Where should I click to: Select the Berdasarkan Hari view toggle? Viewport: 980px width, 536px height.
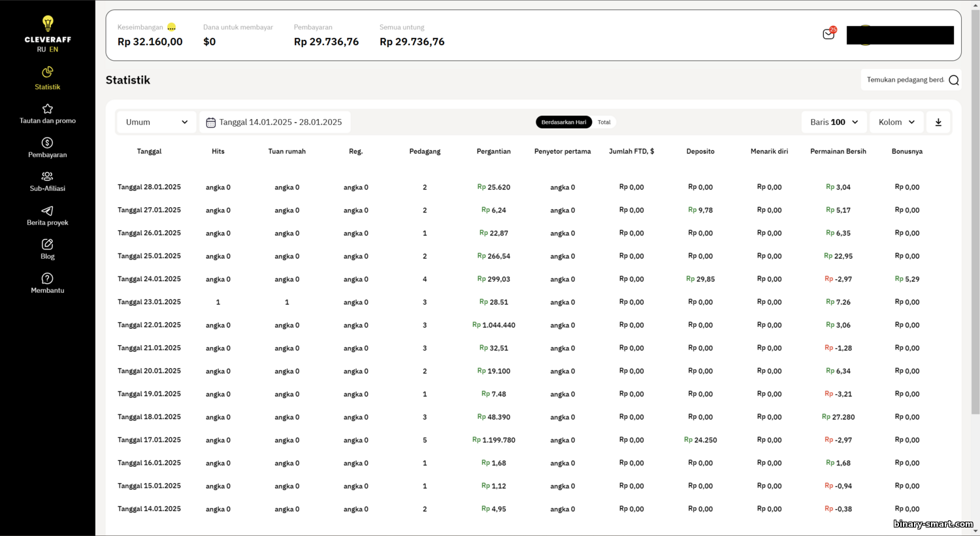pyautogui.click(x=564, y=122)
